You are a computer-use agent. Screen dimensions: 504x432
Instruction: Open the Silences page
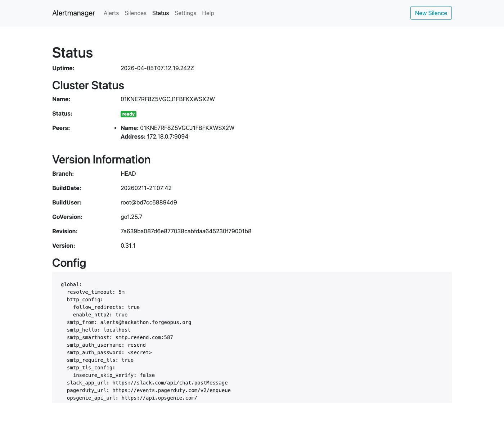pos(135,13)
